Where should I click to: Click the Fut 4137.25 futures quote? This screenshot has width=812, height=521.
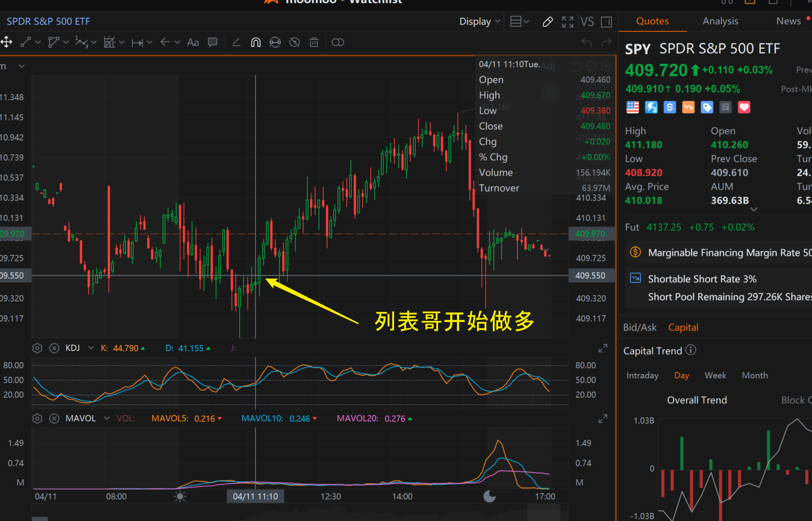click(x=690, y=227)
